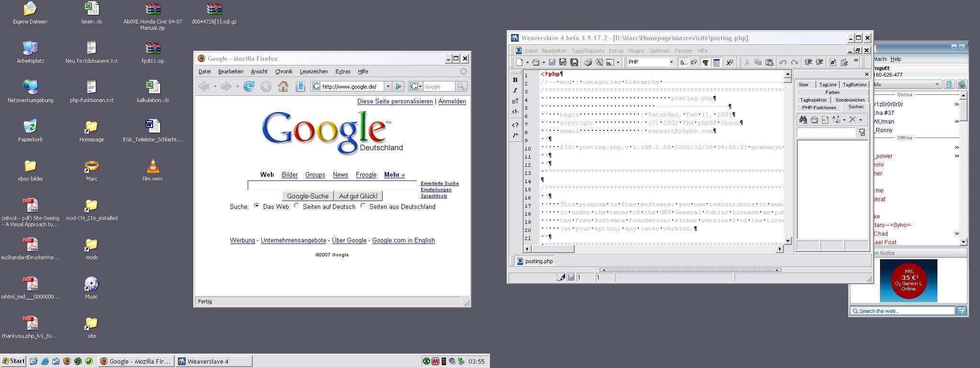Image resolution: width=980 pixels, height=368 pixels.
Task: Open dropdown arrow beside the X in Suchen panel
Action: (x=860, y=120)
